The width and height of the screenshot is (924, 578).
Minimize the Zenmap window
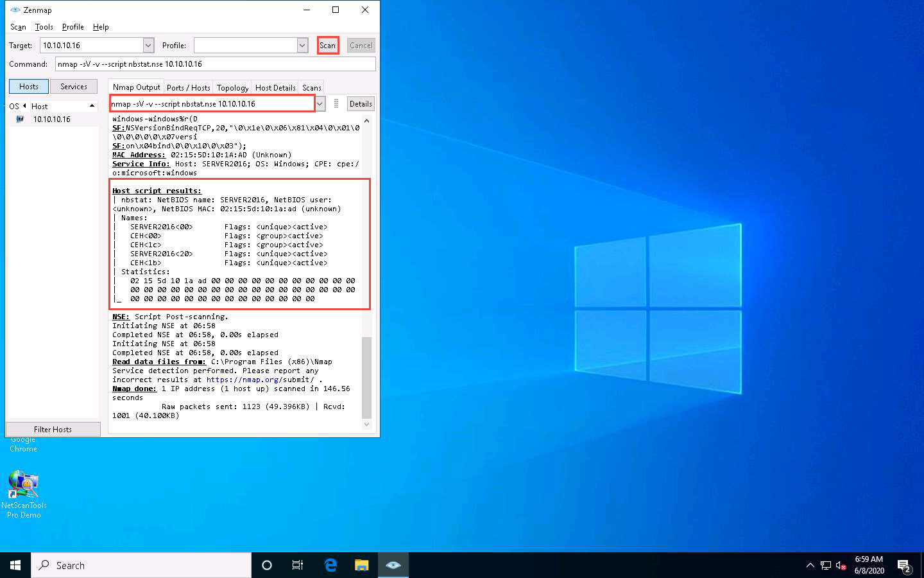(x=307, y=10)
